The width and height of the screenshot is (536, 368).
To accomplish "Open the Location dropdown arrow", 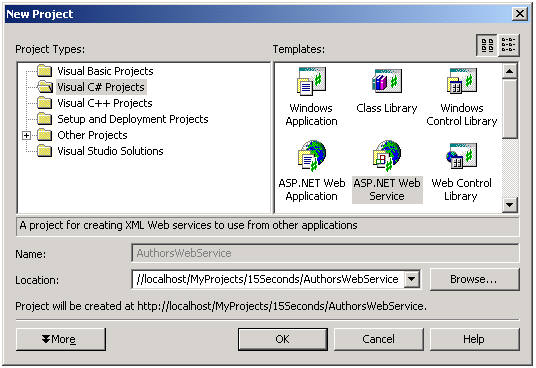I will 412,279.
